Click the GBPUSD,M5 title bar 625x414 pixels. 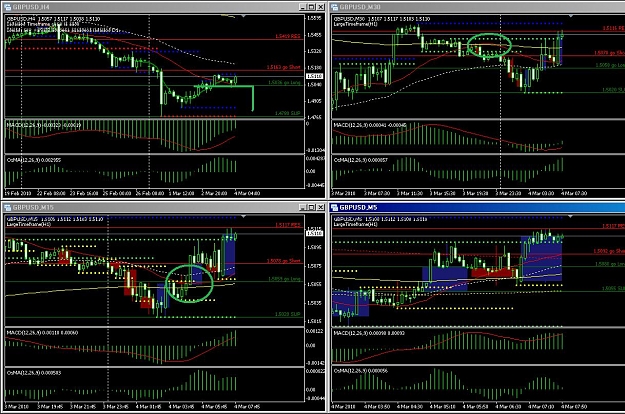(x=478, y=207)
